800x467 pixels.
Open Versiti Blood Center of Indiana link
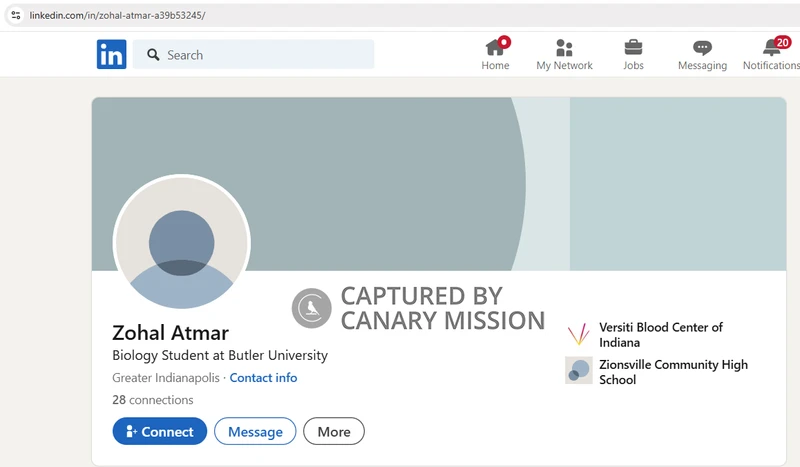coord(661,334)
